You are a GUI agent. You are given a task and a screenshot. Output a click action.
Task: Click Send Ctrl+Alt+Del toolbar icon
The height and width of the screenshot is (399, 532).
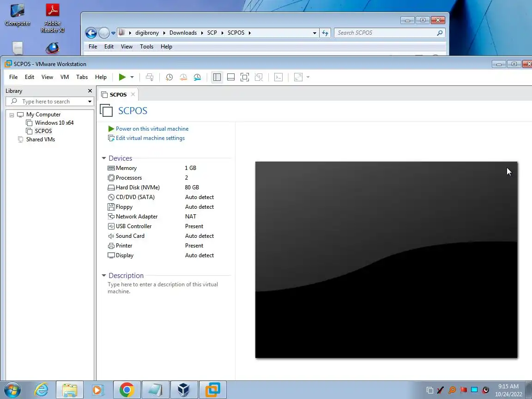(150, 78)
